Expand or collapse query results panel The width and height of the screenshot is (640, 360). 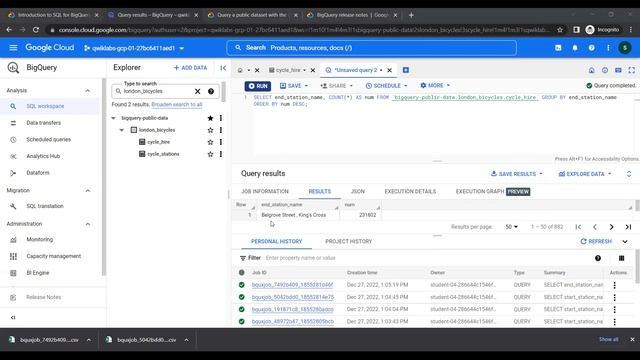tap(629, 174)
